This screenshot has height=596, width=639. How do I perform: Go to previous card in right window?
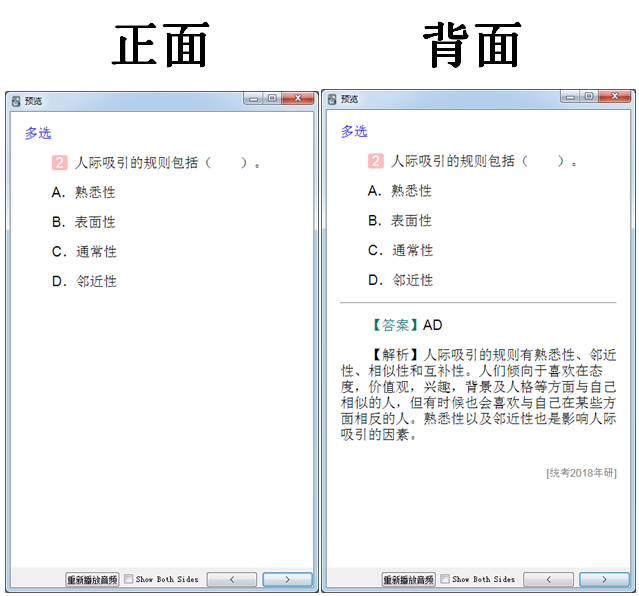pos(548,579)
